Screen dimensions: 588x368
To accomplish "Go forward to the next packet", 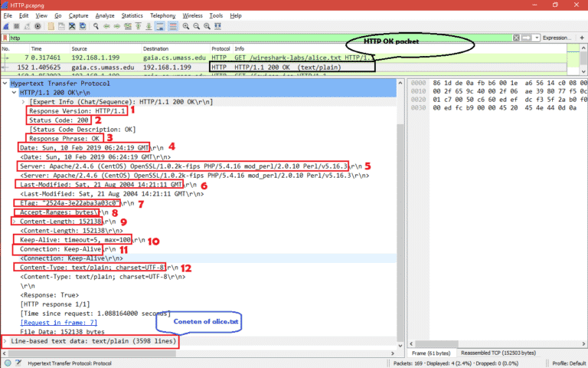I will click(x=117, y=26).
